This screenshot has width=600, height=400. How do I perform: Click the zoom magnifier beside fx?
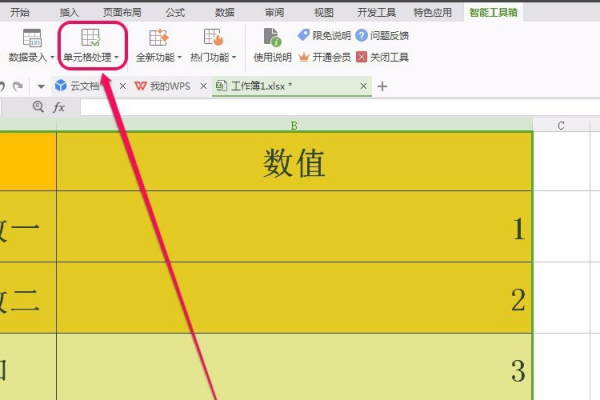point(38,107)
